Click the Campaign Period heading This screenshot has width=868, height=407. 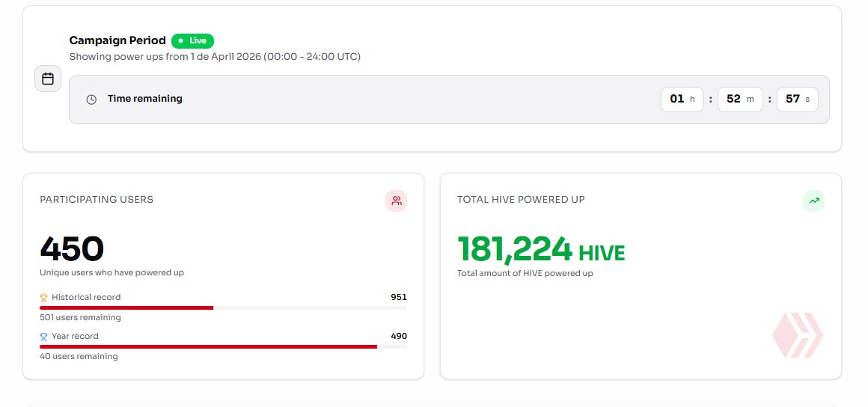click(x=117, y=40)
